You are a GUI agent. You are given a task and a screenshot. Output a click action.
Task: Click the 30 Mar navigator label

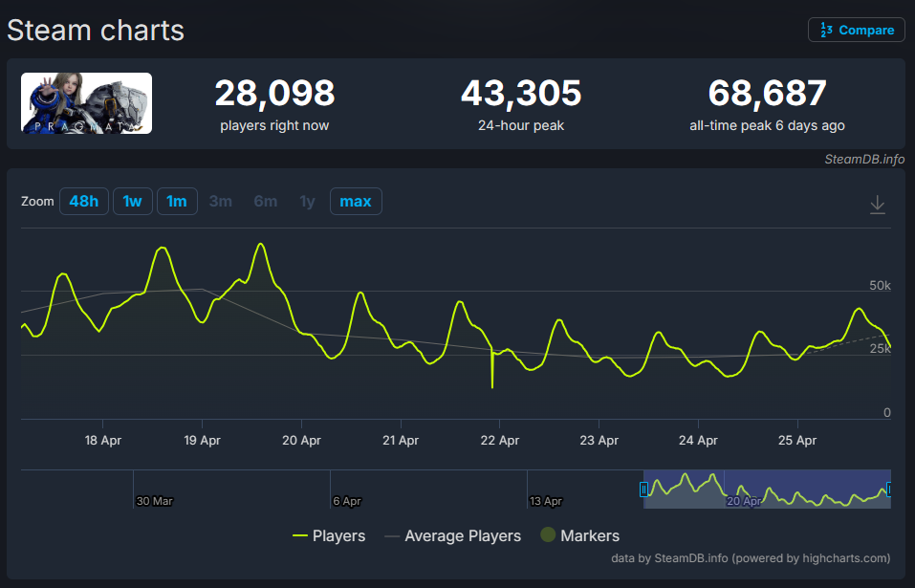tap(155, 501)
